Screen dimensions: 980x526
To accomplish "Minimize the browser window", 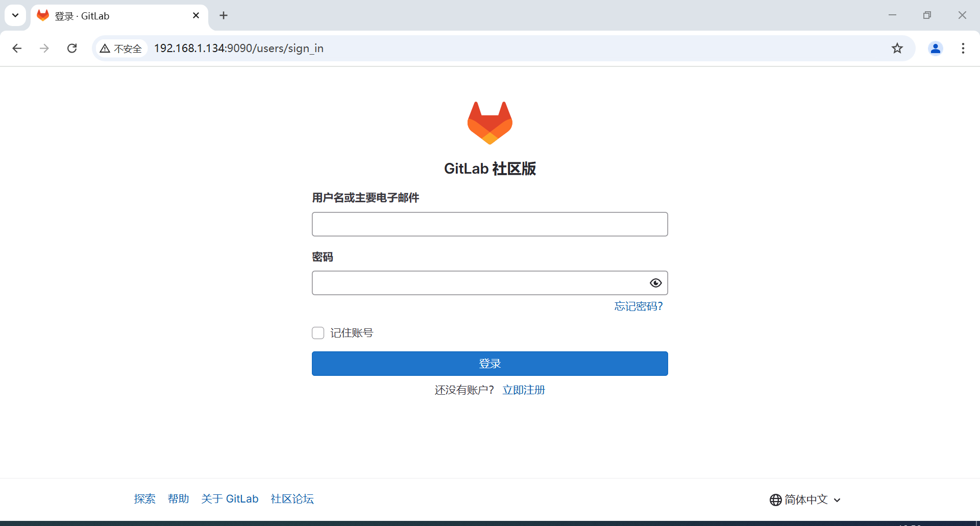I will tap(892, 15).
